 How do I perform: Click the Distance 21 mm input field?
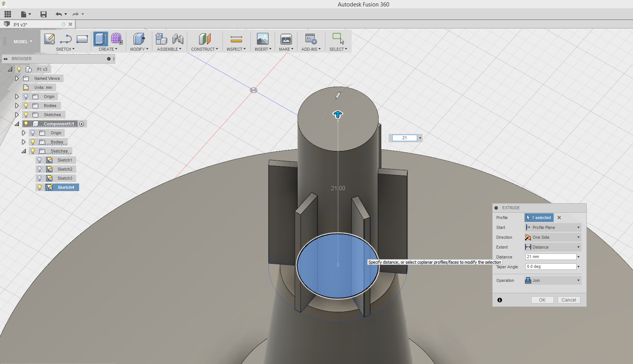click(x=551, y=257)
